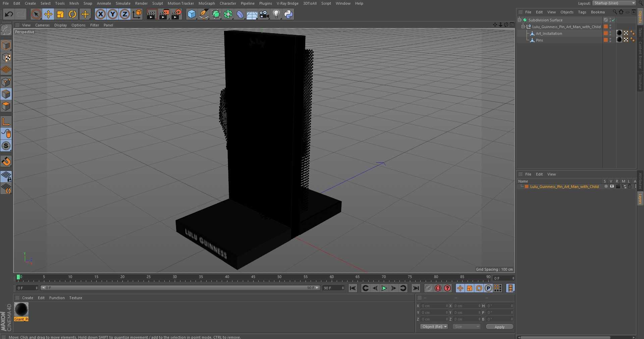Image resolution: width=644 pixels, height=339 pixels.
Task: Add a Floor environment object
Action: (252, 14)
